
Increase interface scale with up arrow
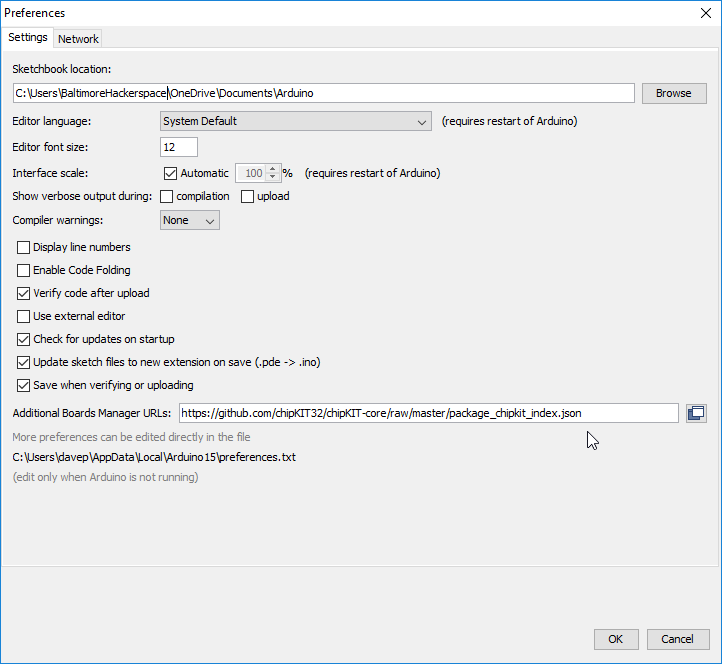(273, 169)
